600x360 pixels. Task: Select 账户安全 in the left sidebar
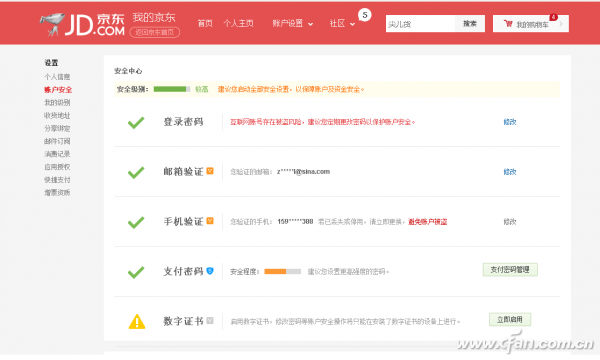pyautogui.click(x=58, y=90)
